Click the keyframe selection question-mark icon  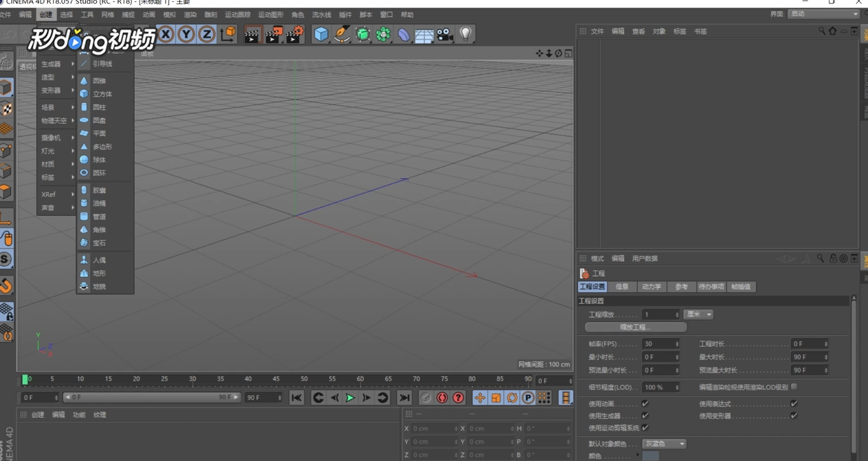coord(458,398)
